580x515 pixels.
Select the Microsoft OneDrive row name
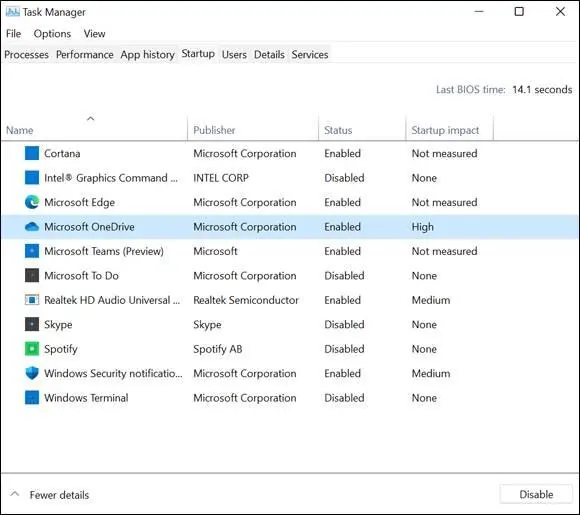point(89,226)
